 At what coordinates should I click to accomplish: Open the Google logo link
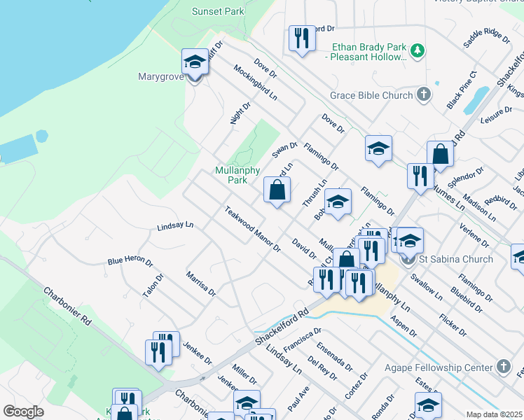coord(23,412)
